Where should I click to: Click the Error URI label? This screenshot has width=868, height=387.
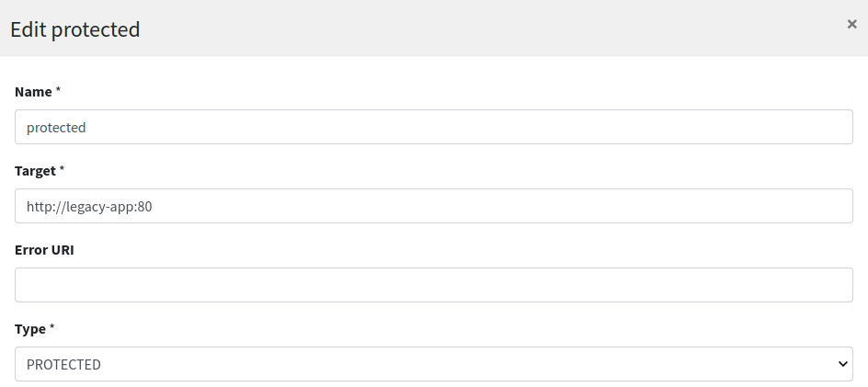pos(44,250)
